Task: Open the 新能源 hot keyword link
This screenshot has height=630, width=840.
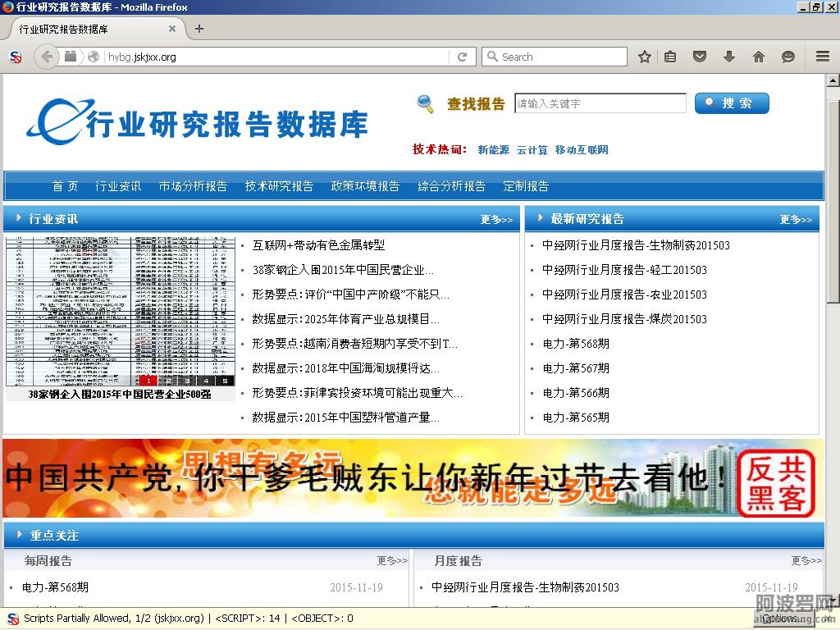Action: [x=493, y=150]
